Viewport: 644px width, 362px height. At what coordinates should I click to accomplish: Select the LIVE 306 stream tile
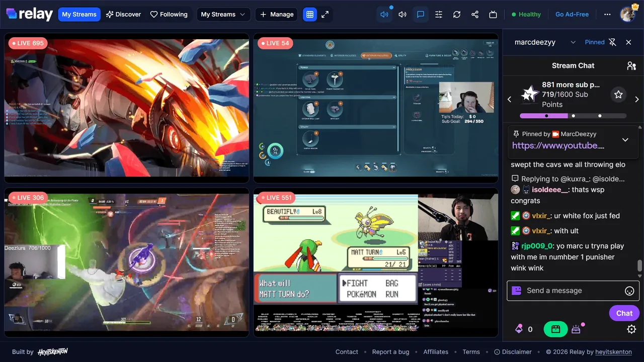(x=127, y=262)
